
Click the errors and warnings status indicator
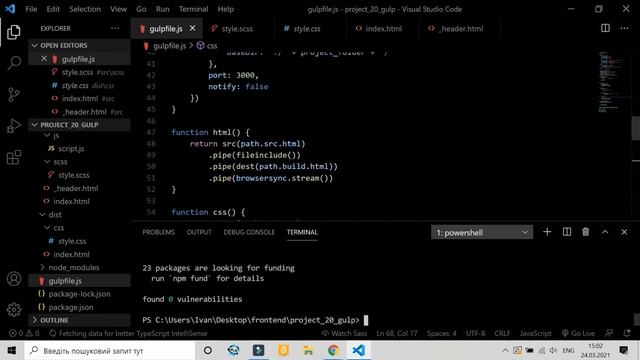[24, 333]
